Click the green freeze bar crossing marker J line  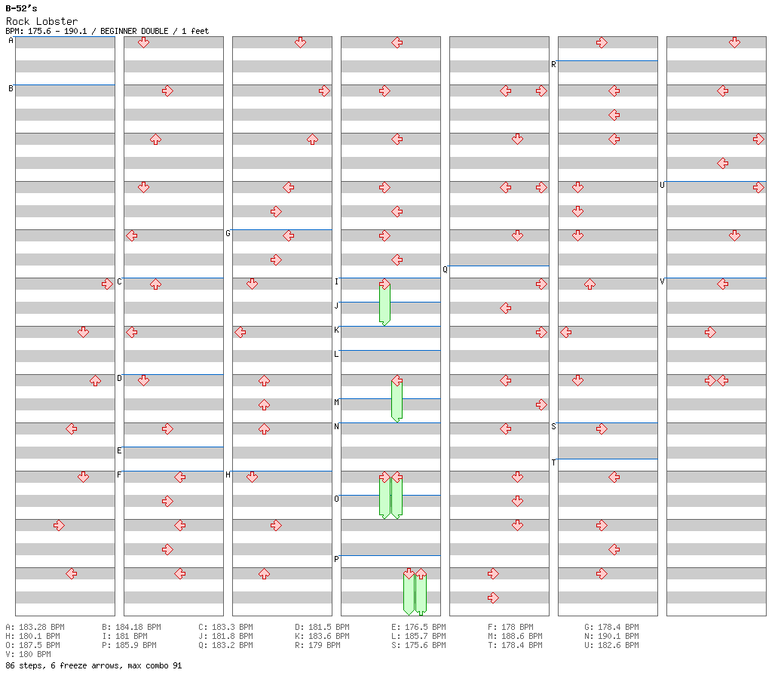point(384,306)
